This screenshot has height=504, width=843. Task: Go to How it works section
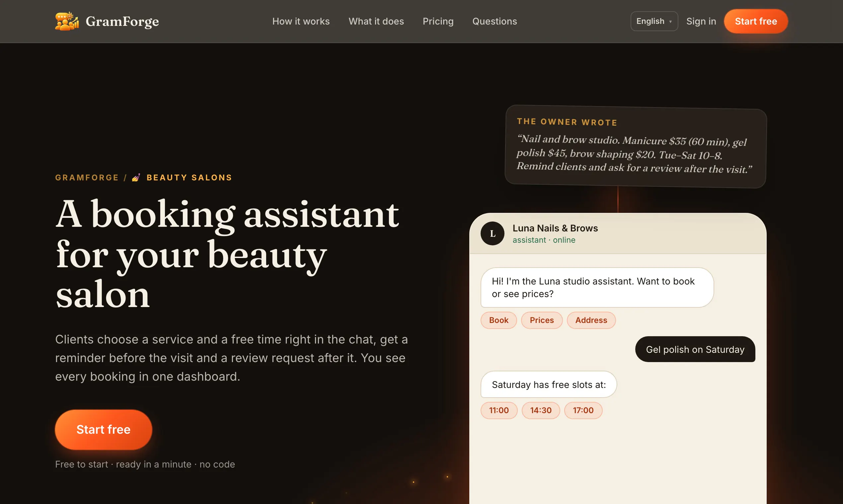pos(301,22)
